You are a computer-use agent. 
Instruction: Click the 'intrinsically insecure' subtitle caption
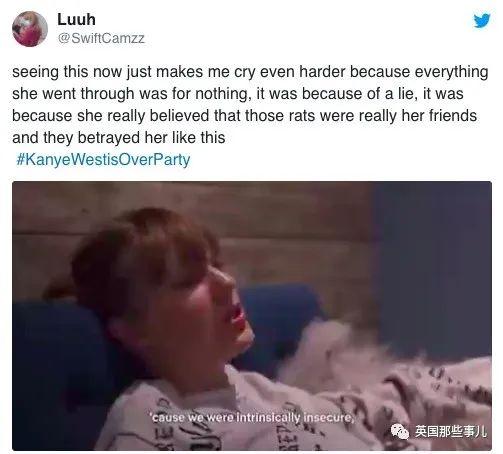click(x=251, y=417)
